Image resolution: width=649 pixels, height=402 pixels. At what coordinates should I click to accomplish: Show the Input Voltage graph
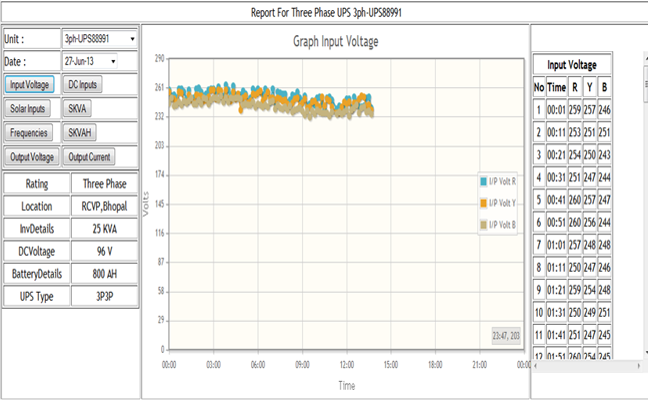[29, 84]
